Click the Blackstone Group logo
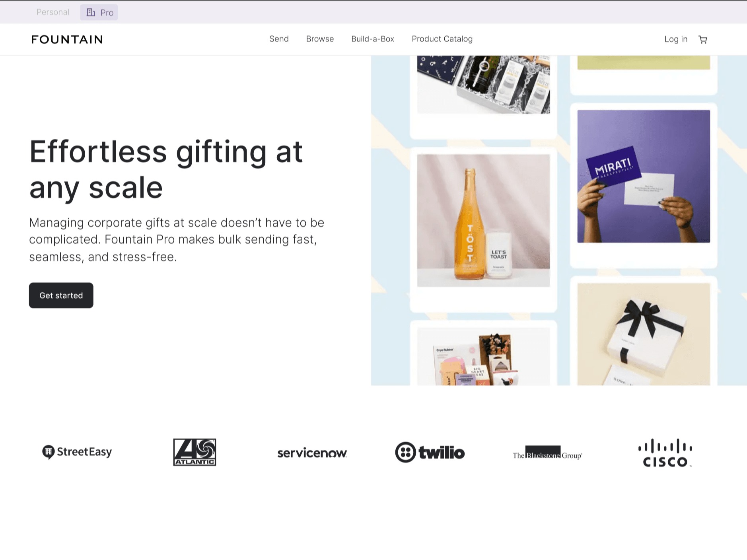Screen dimensions: 747x560 click(547, 453)
